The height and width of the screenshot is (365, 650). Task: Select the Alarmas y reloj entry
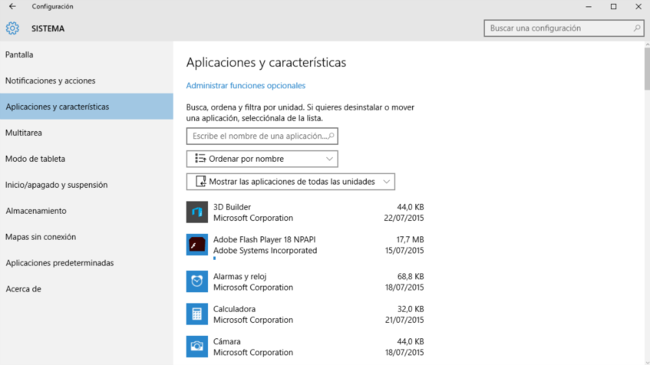point(240,276)
